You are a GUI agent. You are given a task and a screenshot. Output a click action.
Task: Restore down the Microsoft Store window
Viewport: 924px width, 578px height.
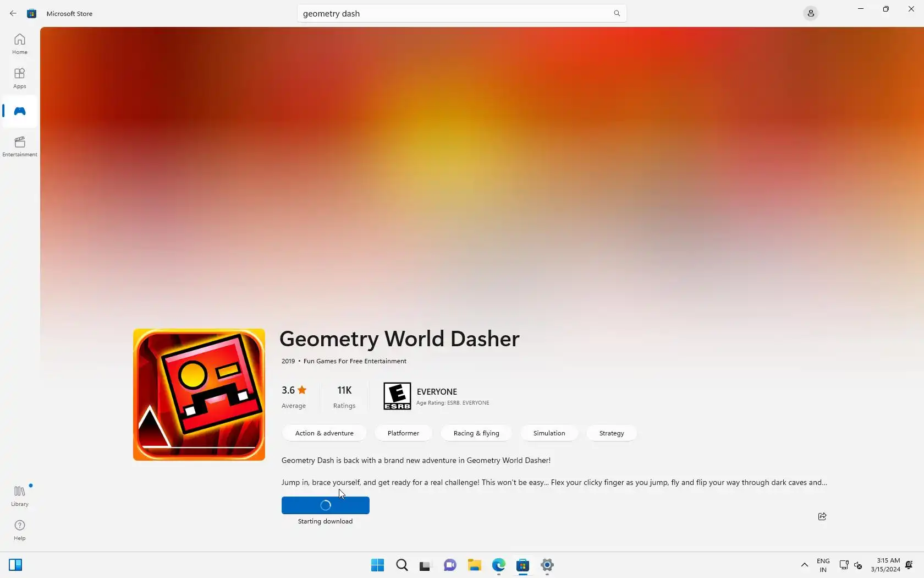[886, 9]
